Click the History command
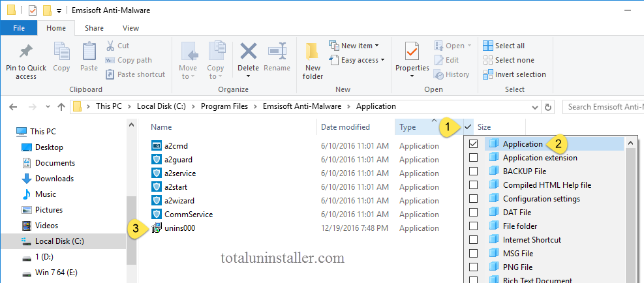Screen dimensions: 644x283 point(452,74)
